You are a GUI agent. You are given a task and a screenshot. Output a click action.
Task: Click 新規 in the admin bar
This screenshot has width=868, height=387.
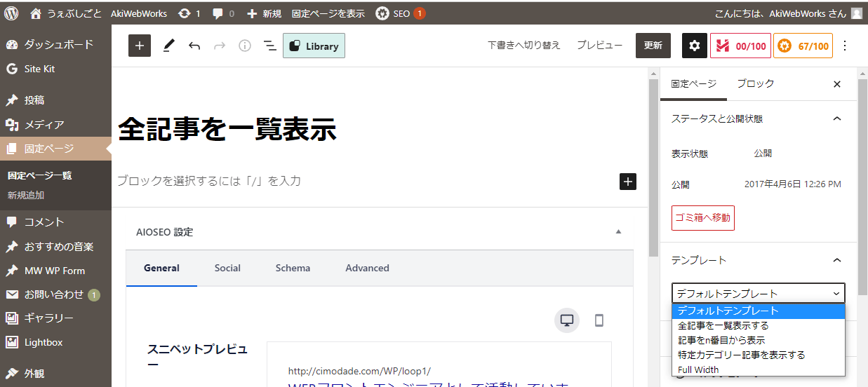[x=265, y=13]
